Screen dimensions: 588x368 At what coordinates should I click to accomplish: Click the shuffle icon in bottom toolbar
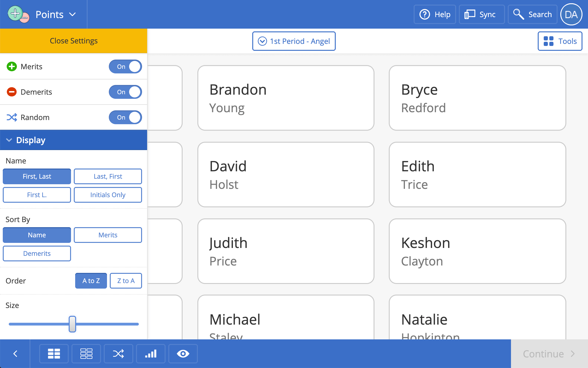[118, 353]
